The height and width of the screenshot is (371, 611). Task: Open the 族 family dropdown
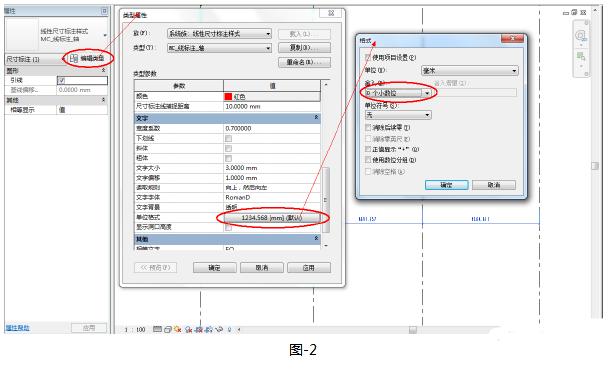point(219,34)
